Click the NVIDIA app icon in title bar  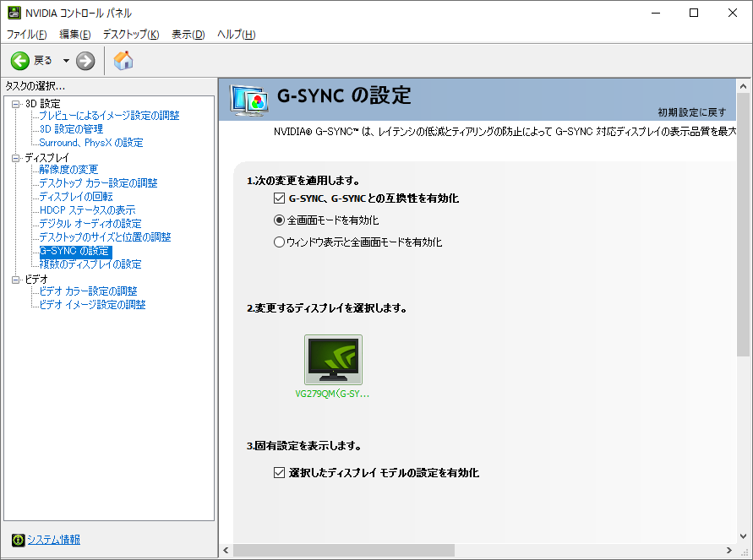[x=14, y=13]
